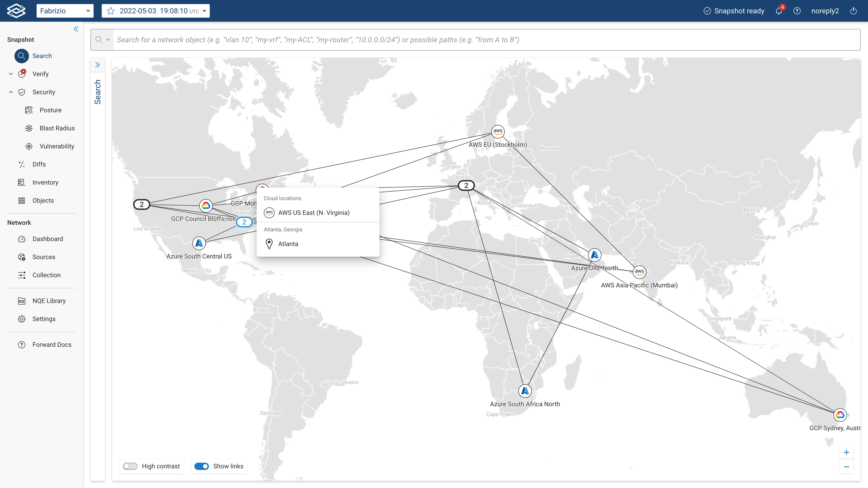Collapse the Security menu section
The width and height of the screenshot is (868, 488).
click(11, 92)
